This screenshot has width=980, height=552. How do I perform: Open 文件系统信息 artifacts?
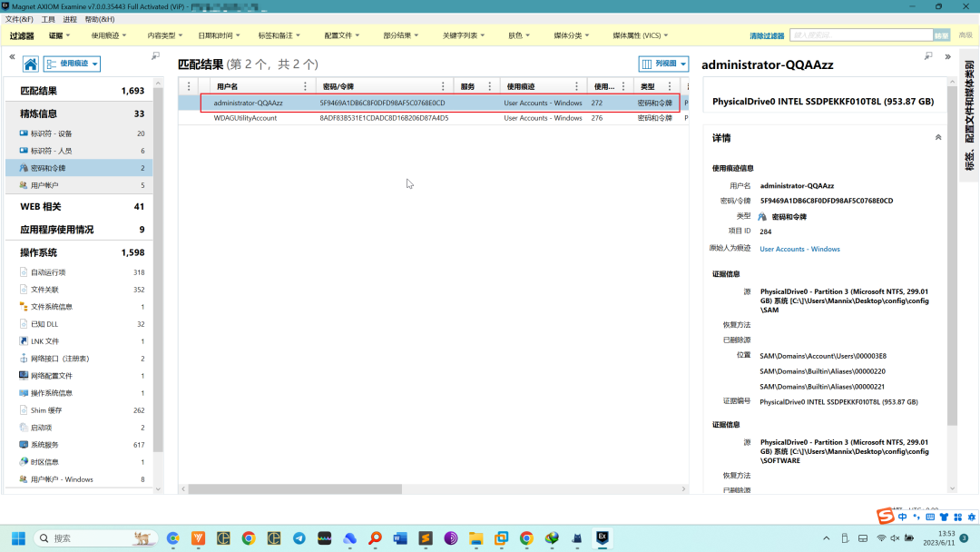point(79,306)
